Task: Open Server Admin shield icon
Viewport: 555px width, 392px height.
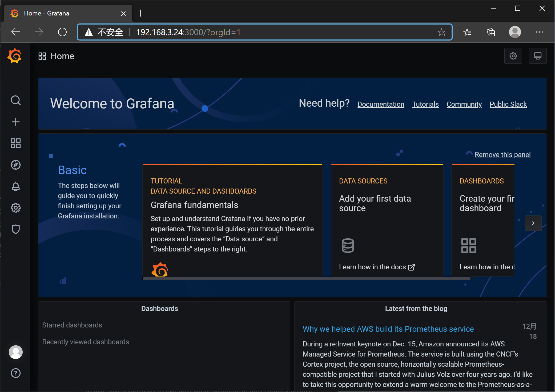Action: coord(16,229)
